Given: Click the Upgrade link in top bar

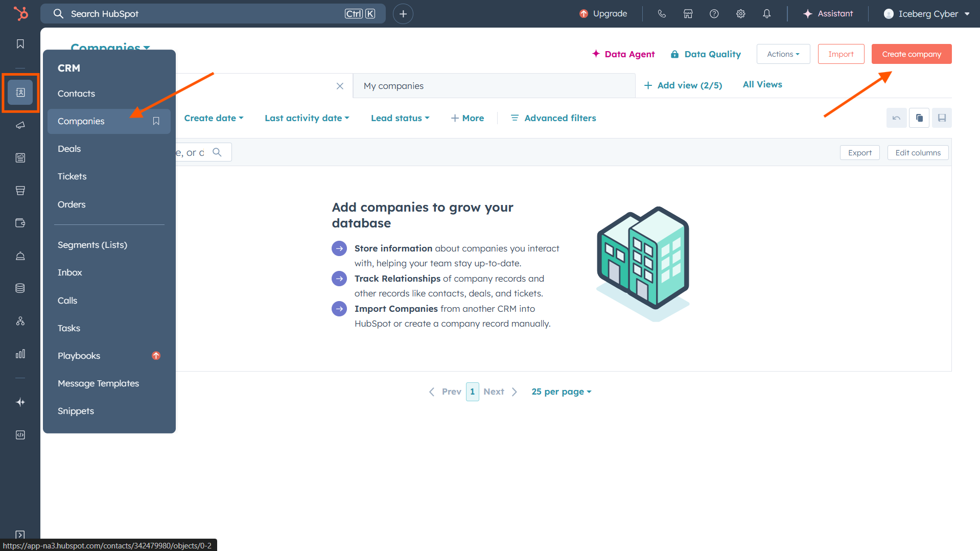Looking at the screenshot, I should point(603,14).
